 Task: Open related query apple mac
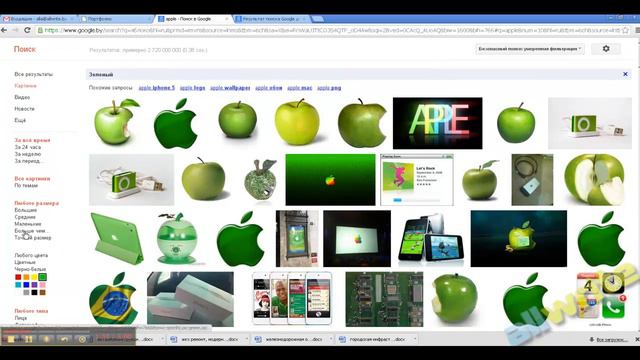click(300, 88)
